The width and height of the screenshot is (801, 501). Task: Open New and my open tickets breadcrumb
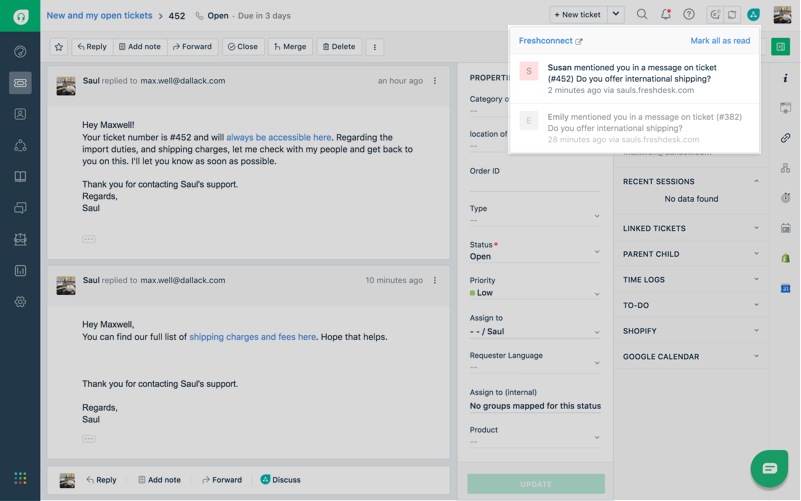click(99, 15)
